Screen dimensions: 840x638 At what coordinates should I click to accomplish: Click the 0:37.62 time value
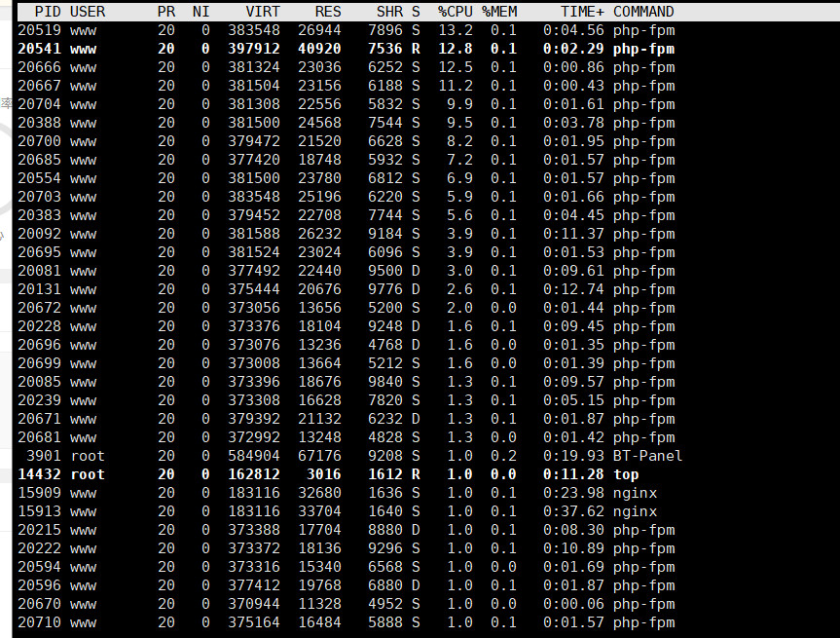(573, 511)
